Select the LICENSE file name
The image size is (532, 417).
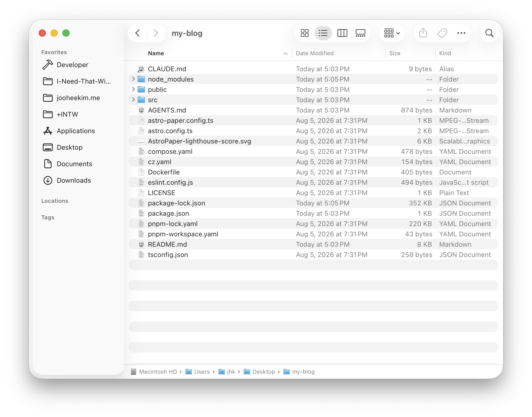point(162,193)
